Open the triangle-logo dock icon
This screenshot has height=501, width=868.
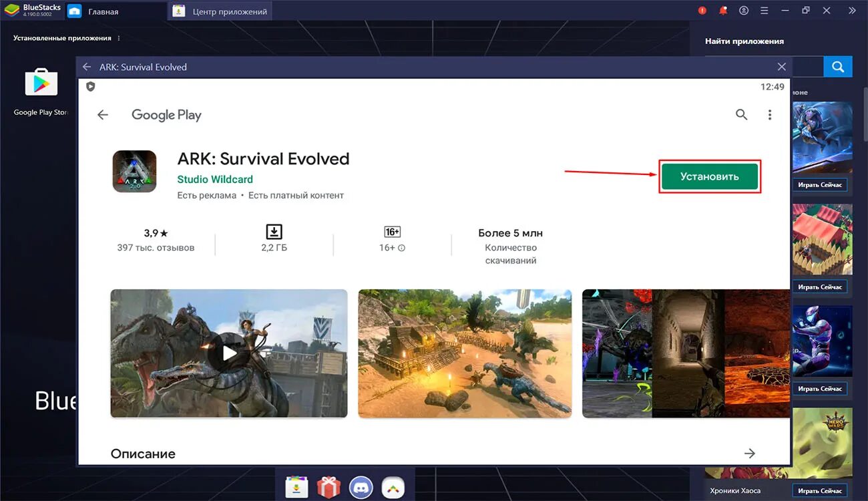(x=393, y=488)
